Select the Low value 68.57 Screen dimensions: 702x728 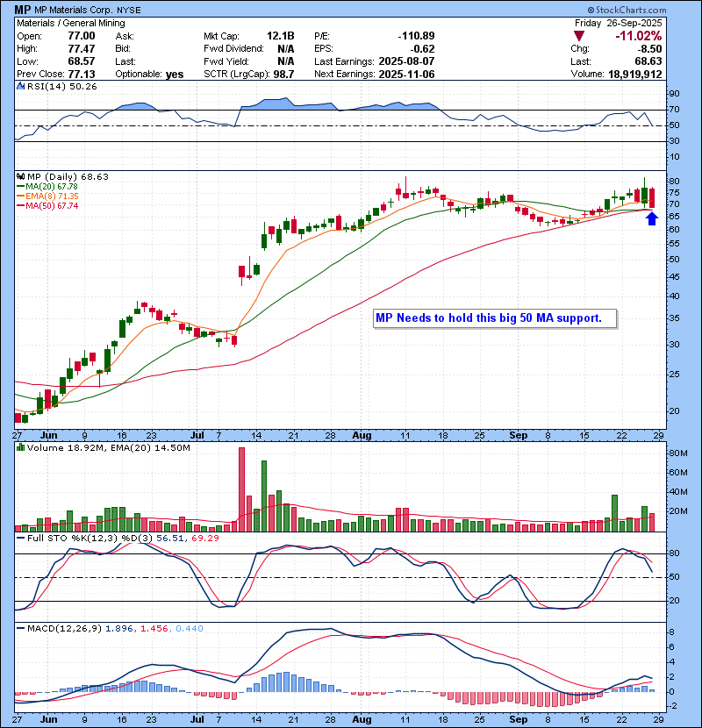(82, 61)
